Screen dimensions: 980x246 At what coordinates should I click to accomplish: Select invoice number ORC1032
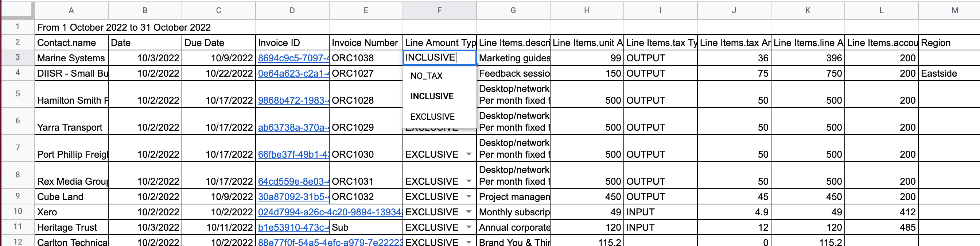click(x=366, y=196)
